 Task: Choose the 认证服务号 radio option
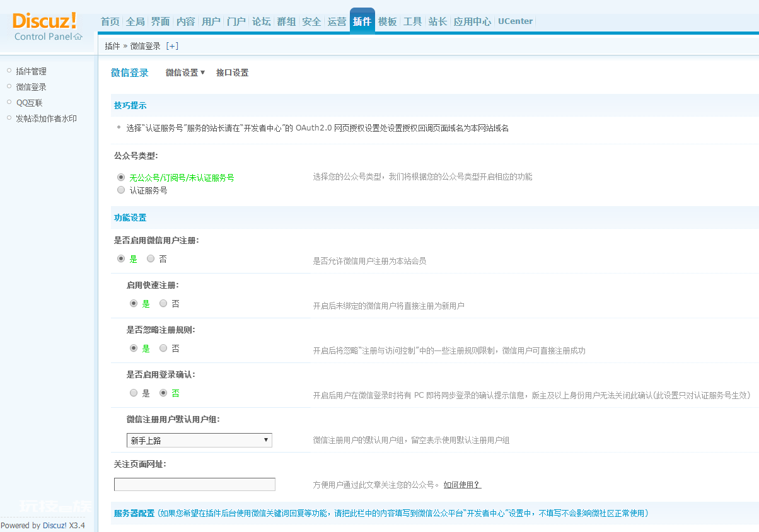pyautogui.click(x=121, y=190)
